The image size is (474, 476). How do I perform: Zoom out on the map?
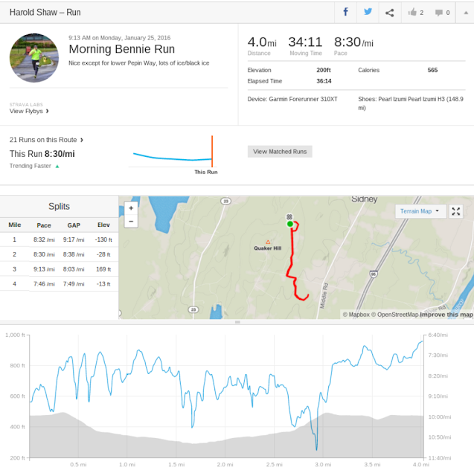131,221
